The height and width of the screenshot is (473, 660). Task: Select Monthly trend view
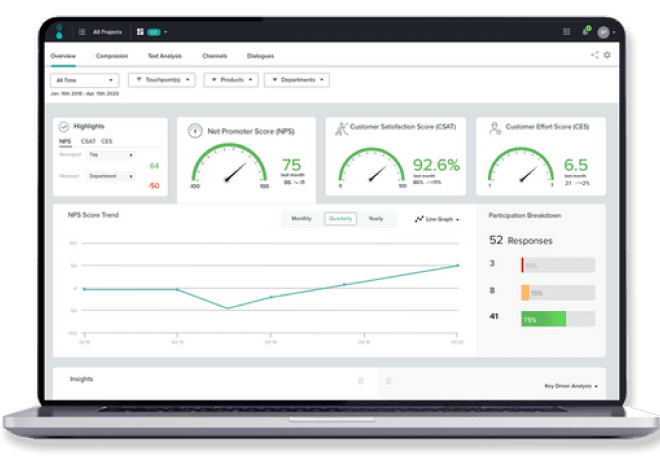point(301,218)
